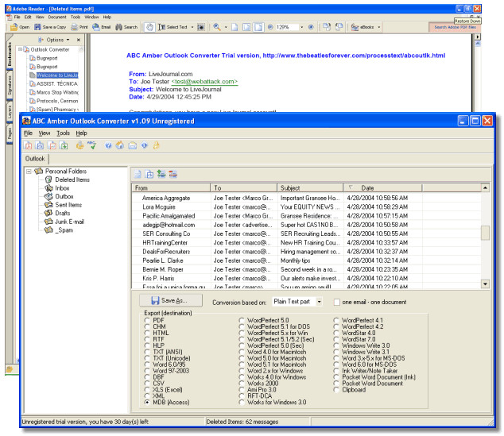Select WordPerfect 5.0 export radio button
This screenshot has height=436, width=504.
pos(242,320)
